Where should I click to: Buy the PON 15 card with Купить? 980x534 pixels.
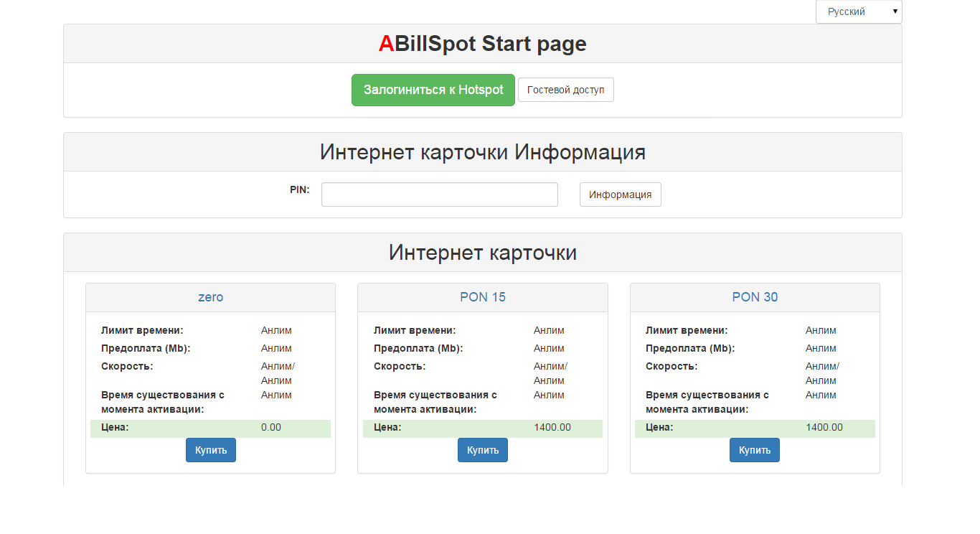483,450
